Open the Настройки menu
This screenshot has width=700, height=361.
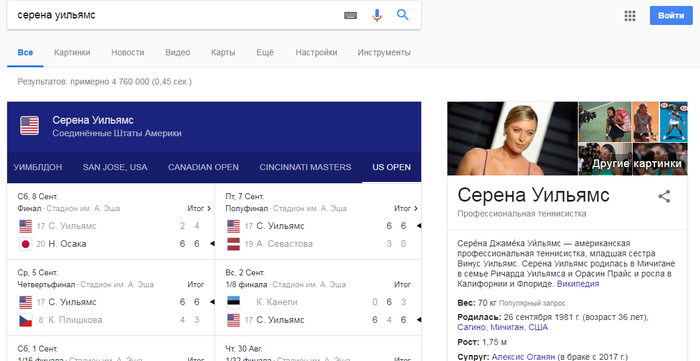coord(316,53)
